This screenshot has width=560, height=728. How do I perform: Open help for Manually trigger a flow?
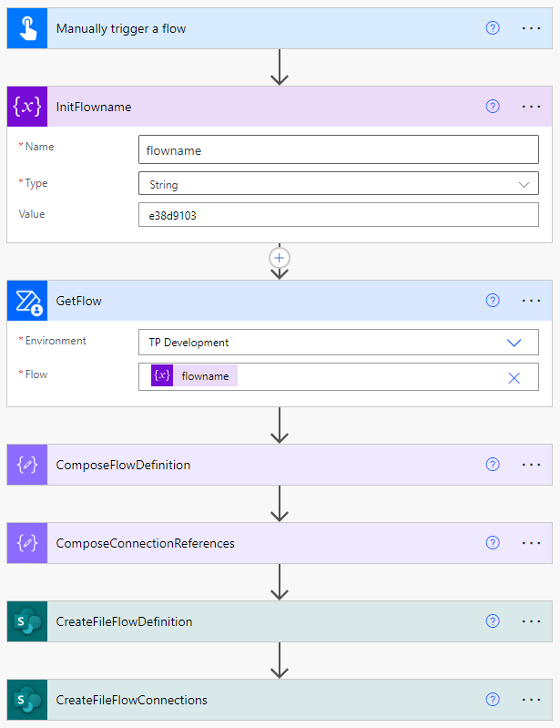point(493,28)
